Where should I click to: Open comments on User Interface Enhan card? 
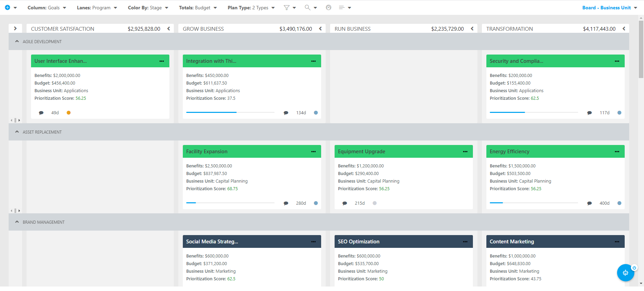click(x=41, y=113)
